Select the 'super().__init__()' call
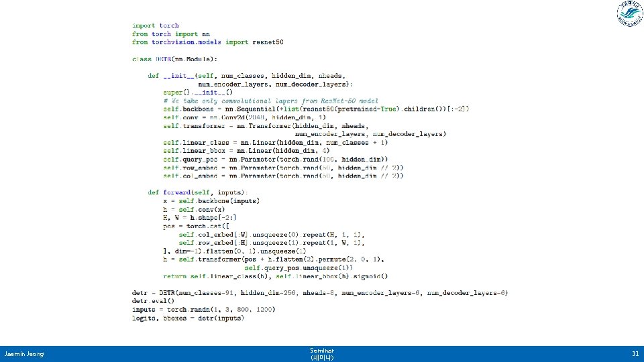Viewport: 644px width, 362px height. (198, 93)
